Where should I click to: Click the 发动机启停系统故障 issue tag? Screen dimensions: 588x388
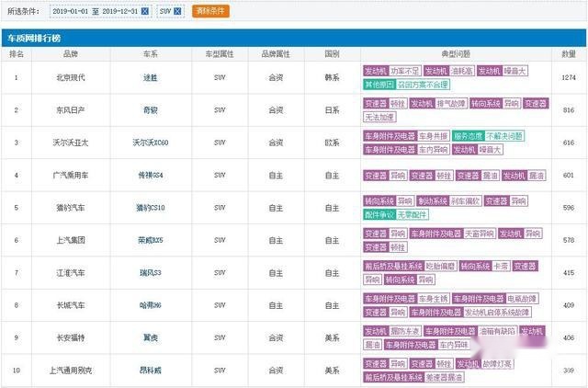pos(470,313)
